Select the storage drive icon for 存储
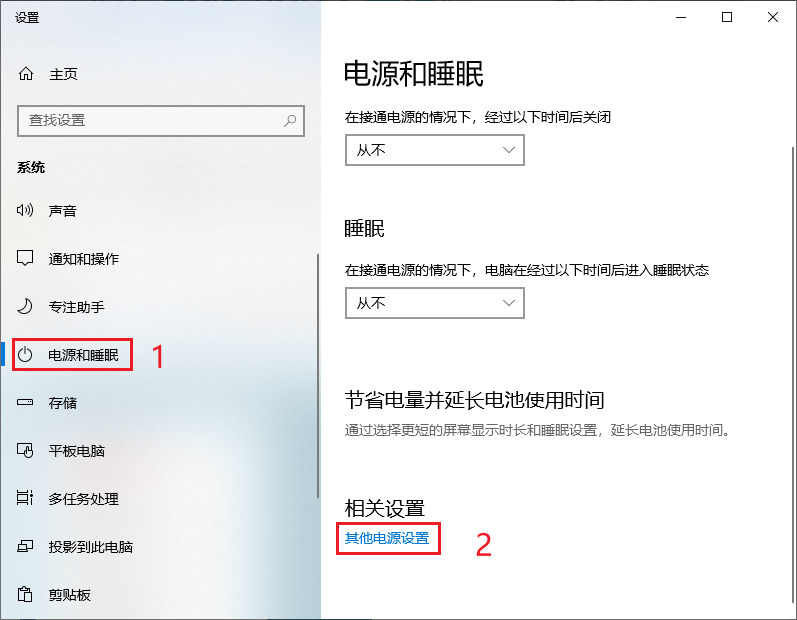The image size is (797, 620). [25, 402]
